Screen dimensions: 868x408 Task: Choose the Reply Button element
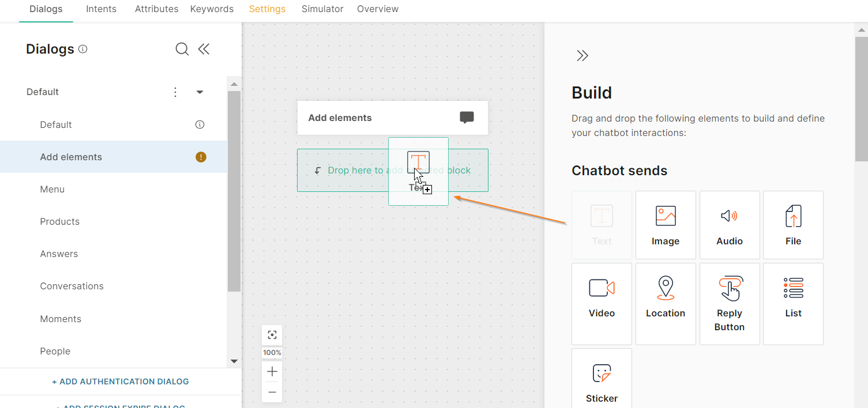coord(730,304)
